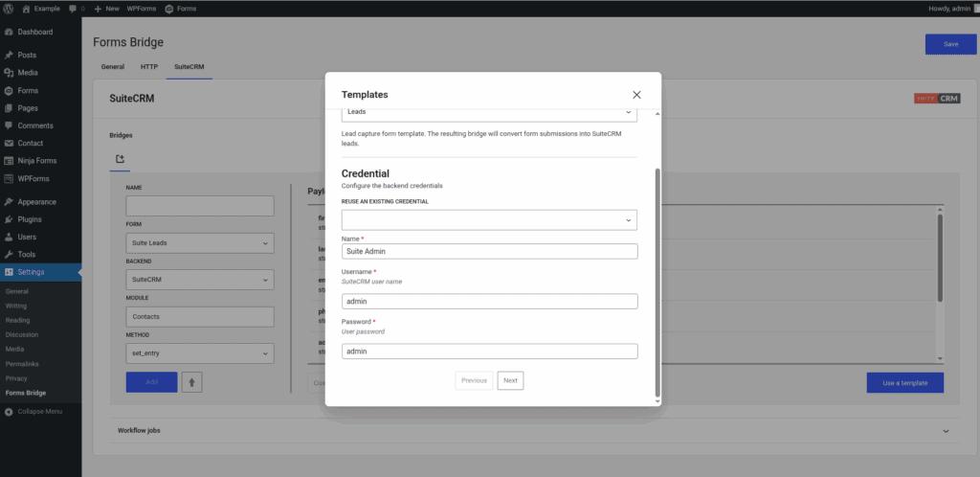Close the Templates dialog

click(x=636, y=95)
